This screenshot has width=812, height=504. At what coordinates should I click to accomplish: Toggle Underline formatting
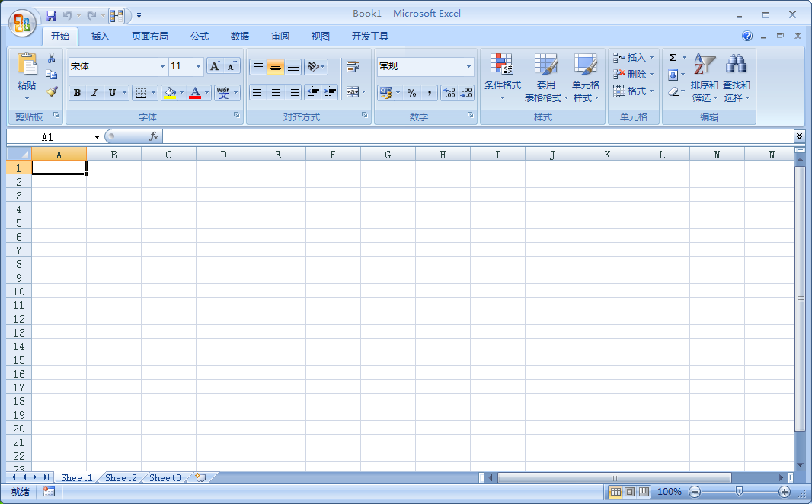point(112,93)
